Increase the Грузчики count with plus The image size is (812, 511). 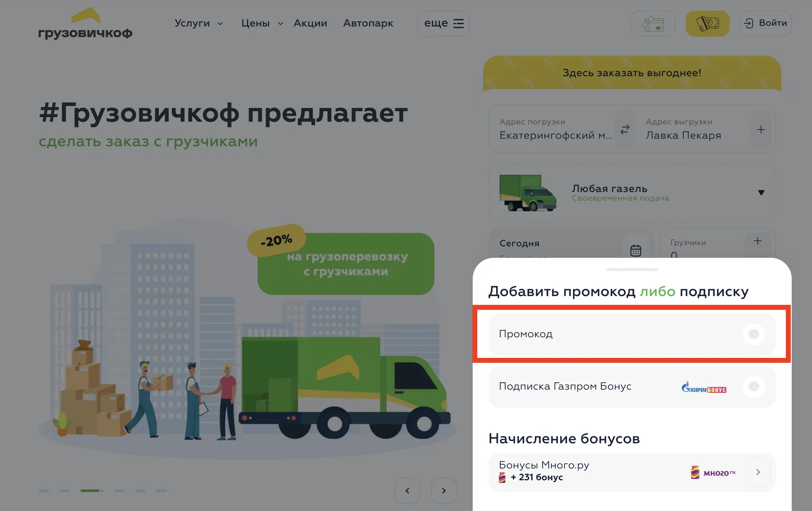tap(758, 241)
